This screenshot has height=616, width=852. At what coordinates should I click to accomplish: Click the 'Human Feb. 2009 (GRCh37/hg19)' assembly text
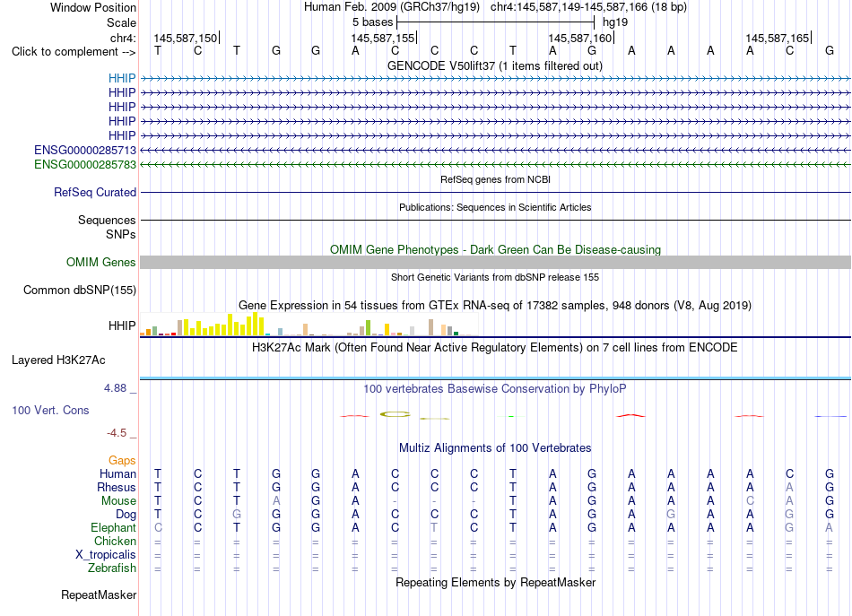point(392,7)
